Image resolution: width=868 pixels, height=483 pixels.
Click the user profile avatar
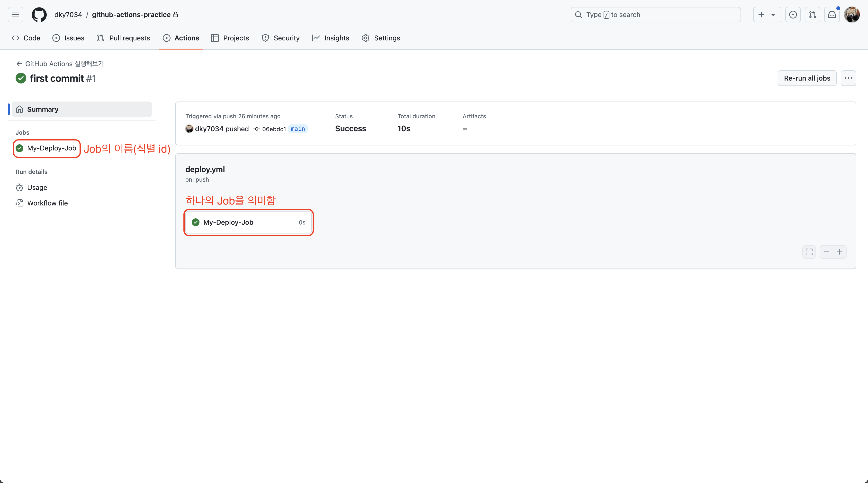[x=851, y=15]
